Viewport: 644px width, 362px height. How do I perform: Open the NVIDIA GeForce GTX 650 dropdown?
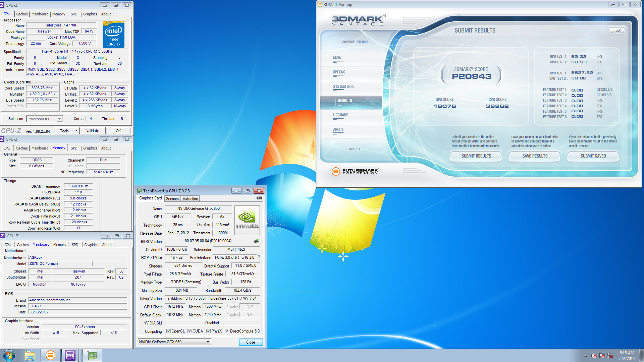pos(174,342)
